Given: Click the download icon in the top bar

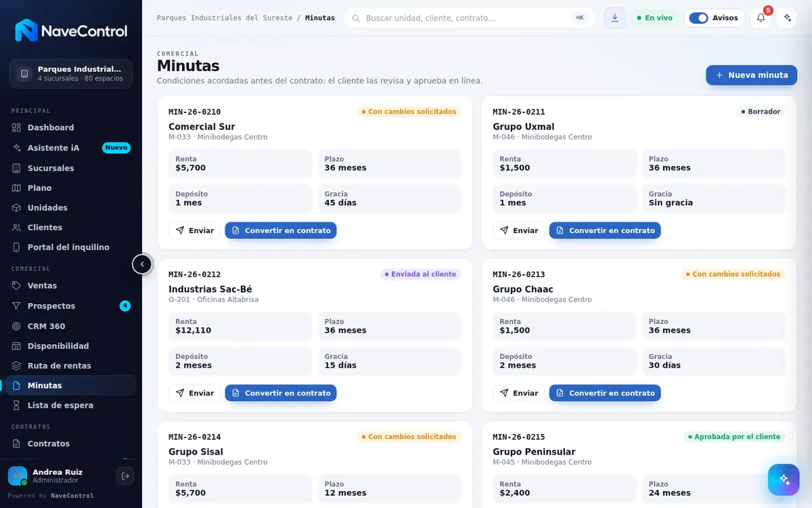Looking at the screenshot, I should click(614, 18).
